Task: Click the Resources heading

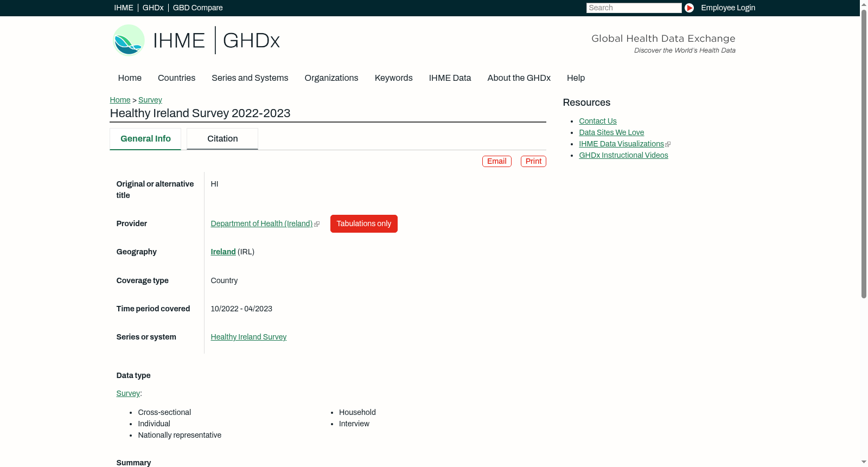Action: pyautogui.click(x=586, y=103)
